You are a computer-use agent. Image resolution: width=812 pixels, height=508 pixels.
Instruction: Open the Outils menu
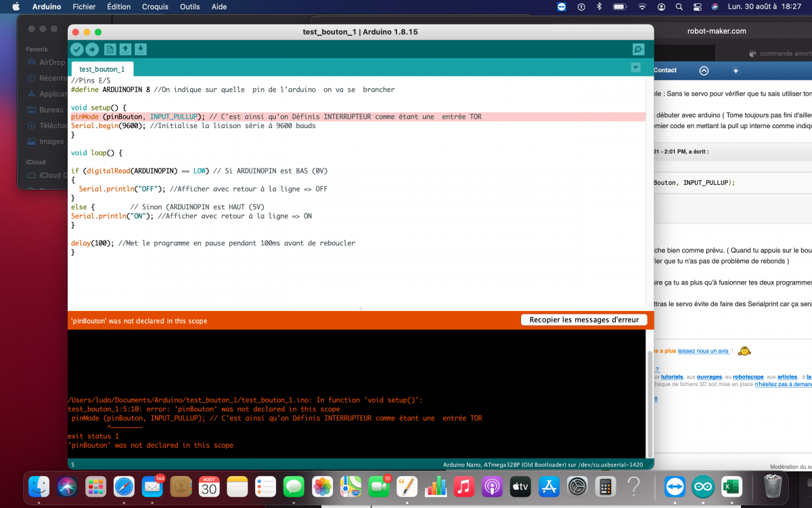[x=190, y=7]
